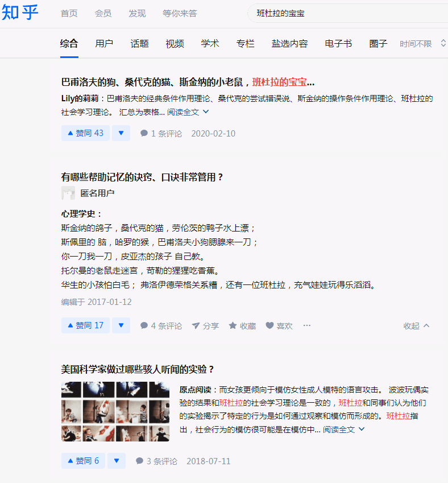Click the 心理学史： heading
Image resolution: width=448 pixels, height=483 pixels.
tap(81, 214)
